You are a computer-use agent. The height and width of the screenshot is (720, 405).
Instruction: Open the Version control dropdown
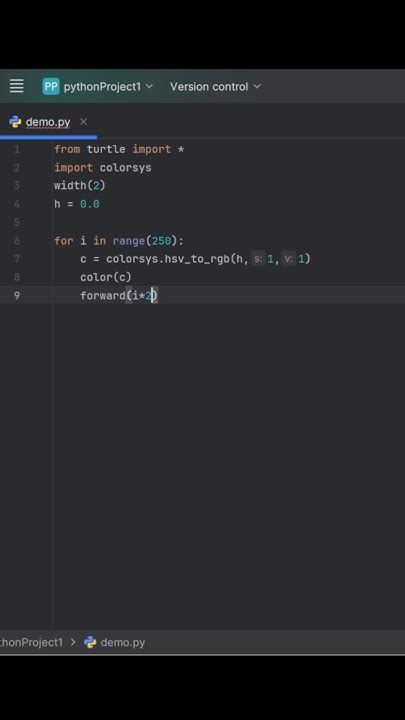(215, 86)
